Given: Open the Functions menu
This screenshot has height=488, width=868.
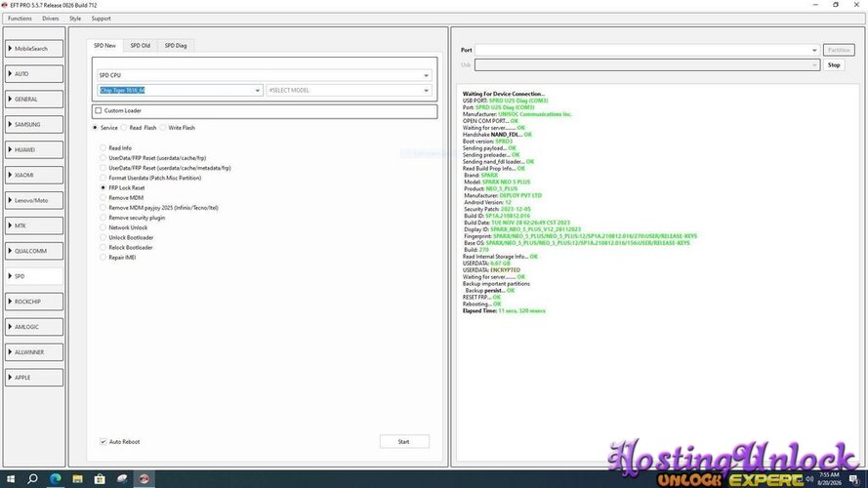Looking at the screenshot, I should pyautogui.click(x=20, y=19).
